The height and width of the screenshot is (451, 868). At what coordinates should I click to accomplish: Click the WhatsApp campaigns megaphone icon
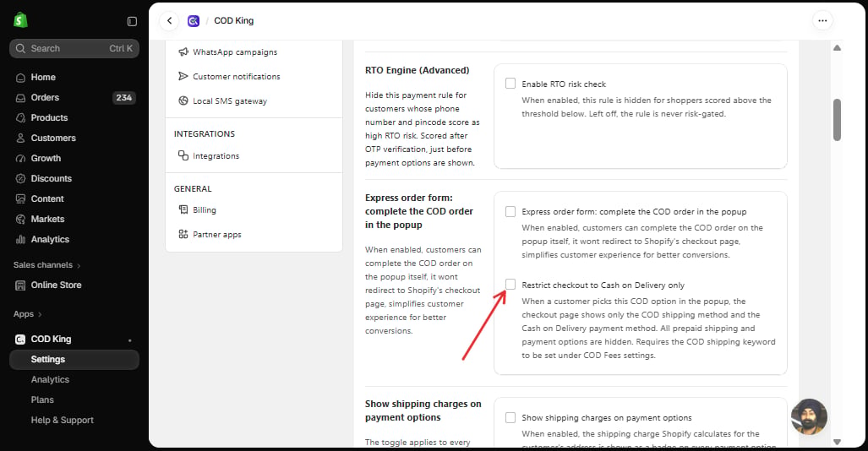(183, 52)
